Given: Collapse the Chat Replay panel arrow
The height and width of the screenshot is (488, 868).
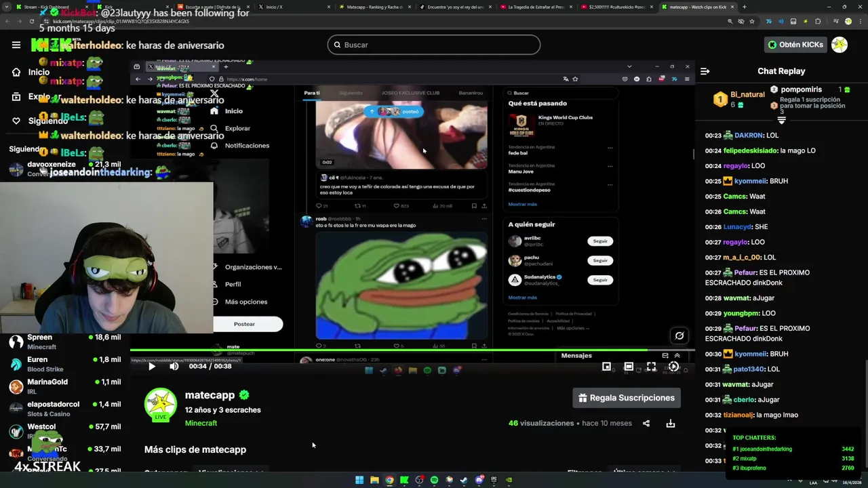Looking at the screenshot, I should [x=705, y=71].
